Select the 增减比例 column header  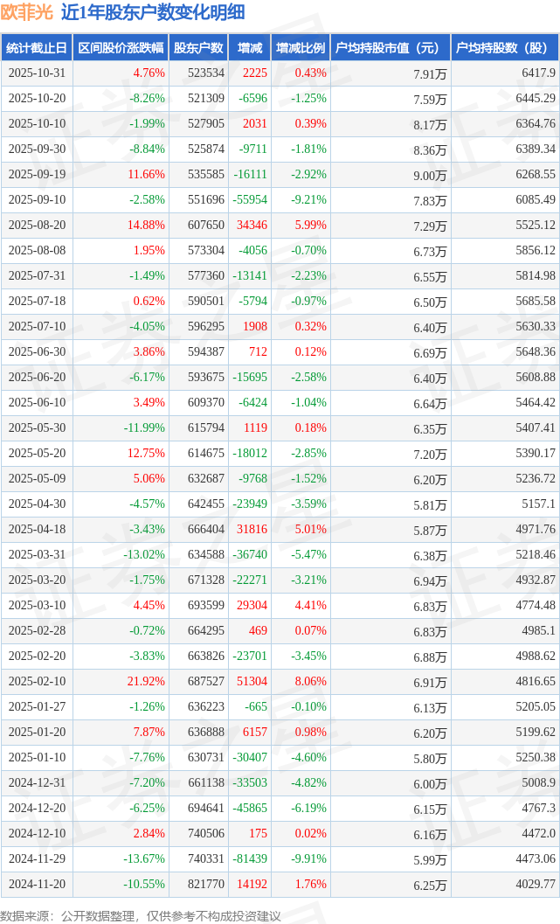click(300, 48)
